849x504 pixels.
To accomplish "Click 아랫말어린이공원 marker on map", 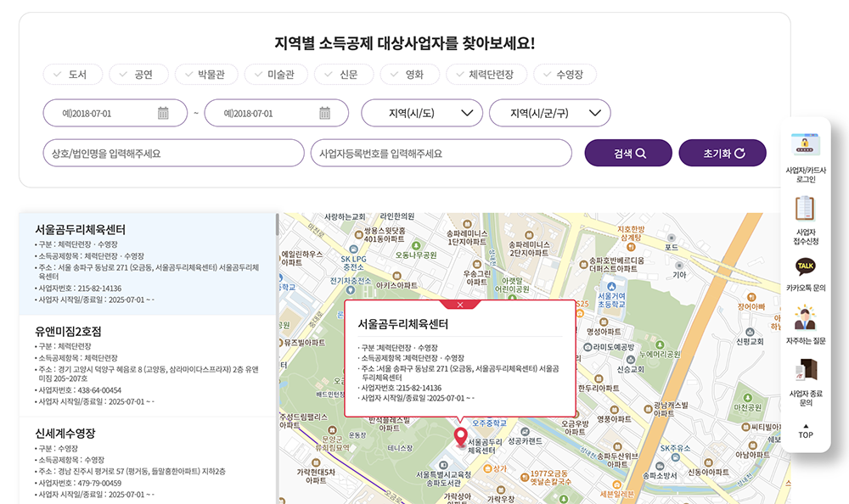I will (512, 297).
